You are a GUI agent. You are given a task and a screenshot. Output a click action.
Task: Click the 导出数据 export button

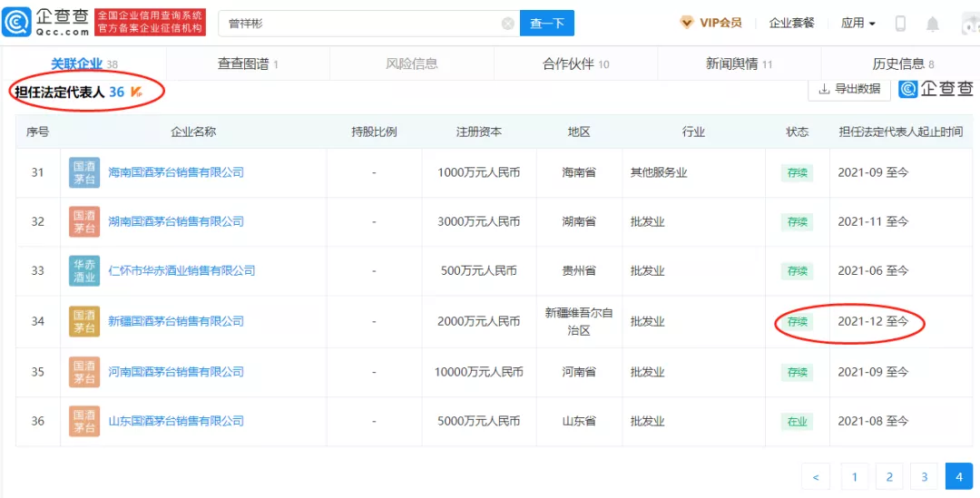(848, 89)
